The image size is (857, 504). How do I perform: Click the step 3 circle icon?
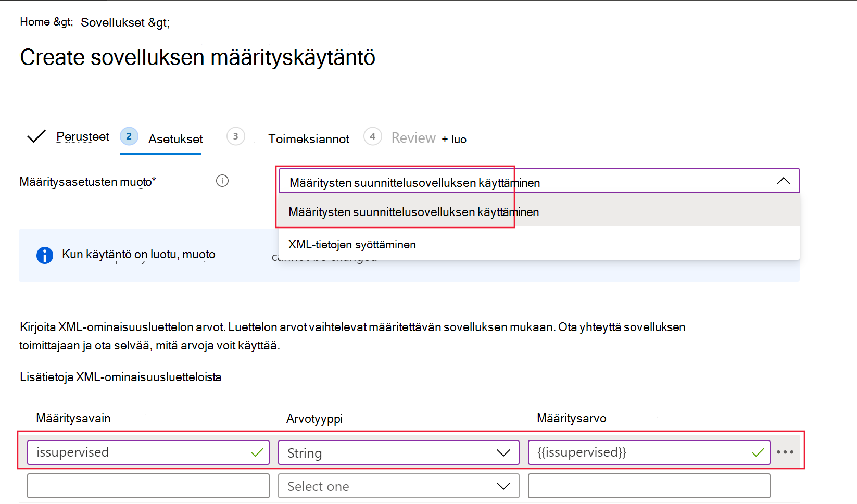tap(236, 136)
